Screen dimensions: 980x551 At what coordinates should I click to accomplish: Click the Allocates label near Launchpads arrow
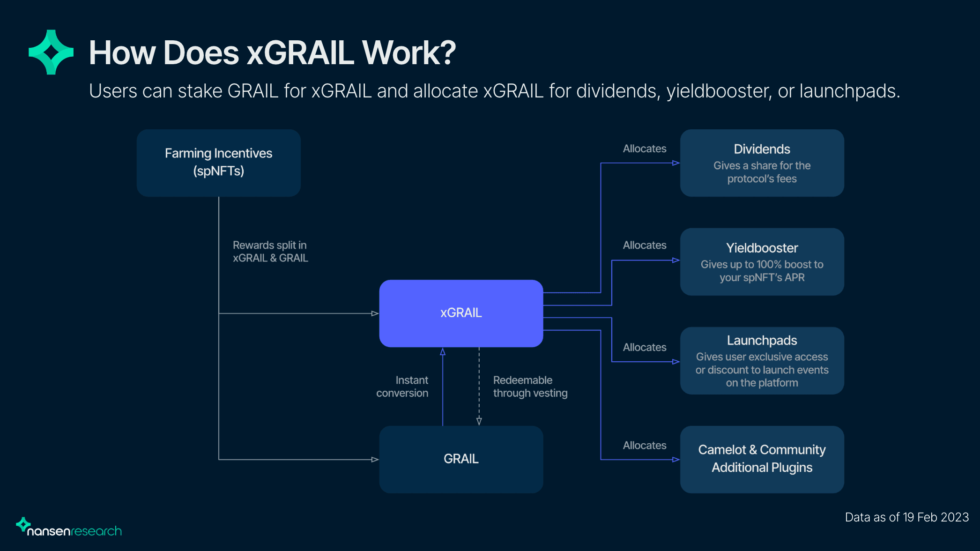tap(644, 348)
